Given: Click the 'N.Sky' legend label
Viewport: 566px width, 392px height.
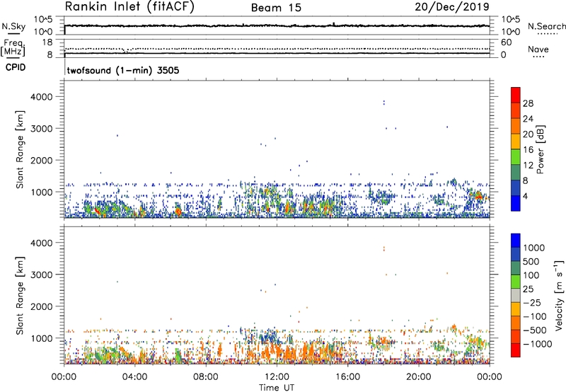Looking at the screenshot, I should click(x=13, y=26).
